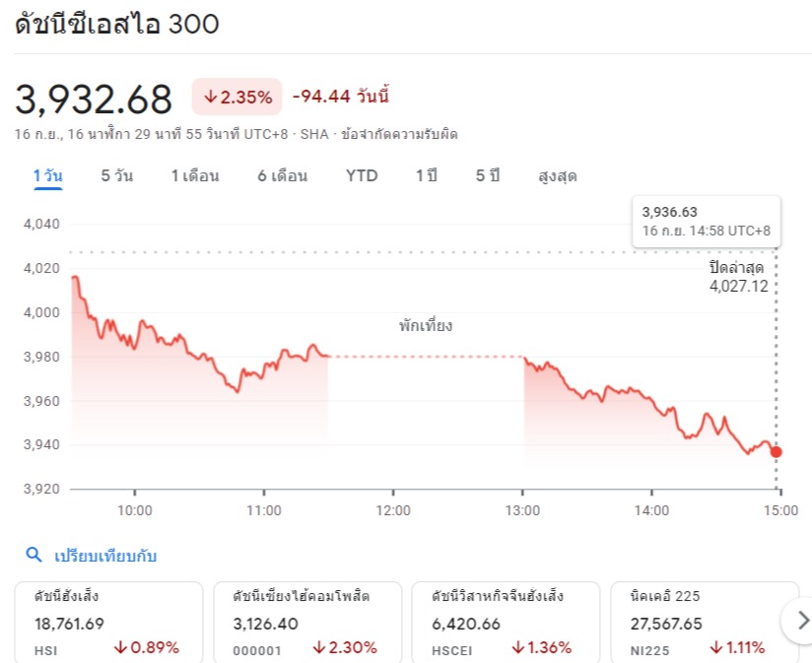The image size is (812, 663).
Task: Click the 13:00 mark on the time axis
Action: 522,511
